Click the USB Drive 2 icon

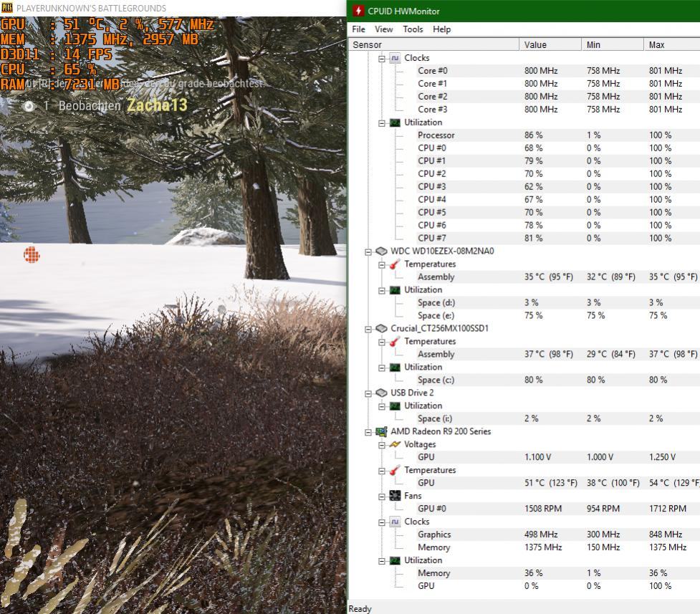pos(381,393)
